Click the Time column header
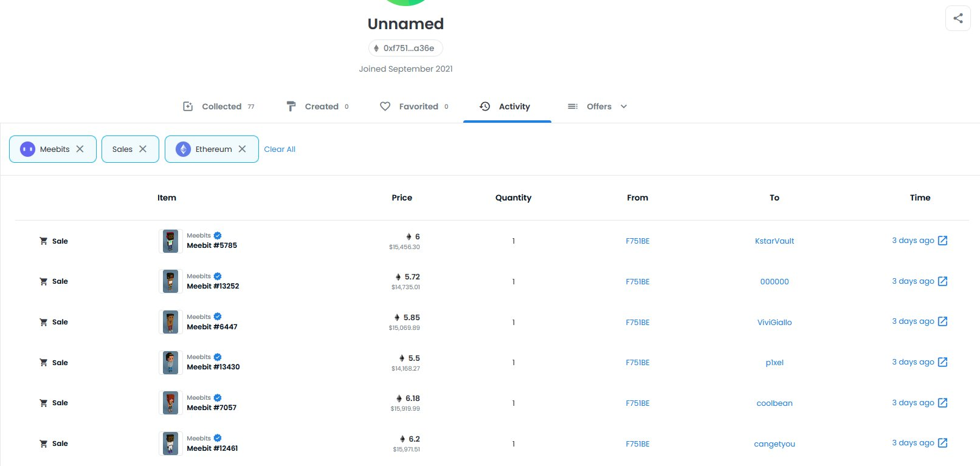This screenshot has height=466, width=980. 920,197
